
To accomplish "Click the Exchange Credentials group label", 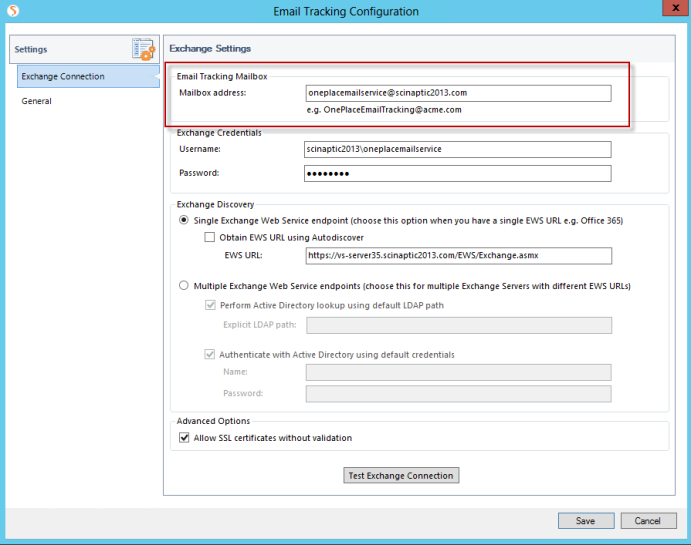I will [219, 133].
